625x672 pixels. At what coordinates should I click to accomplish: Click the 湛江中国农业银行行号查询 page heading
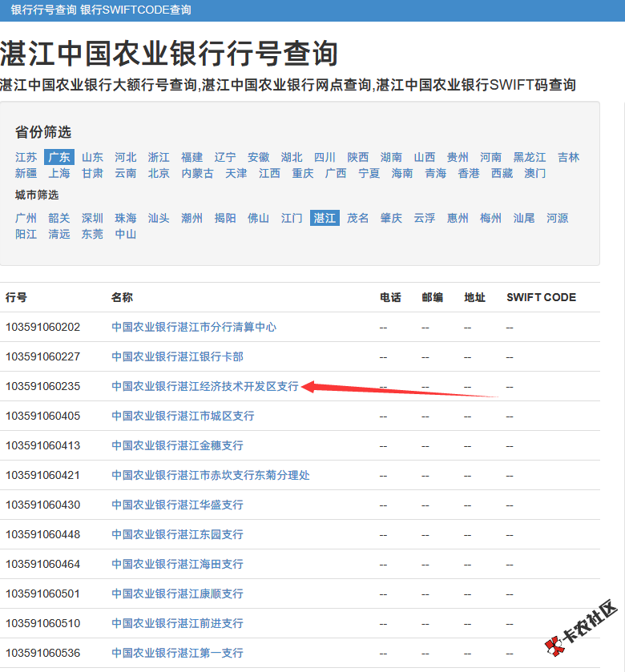point(169,54)
